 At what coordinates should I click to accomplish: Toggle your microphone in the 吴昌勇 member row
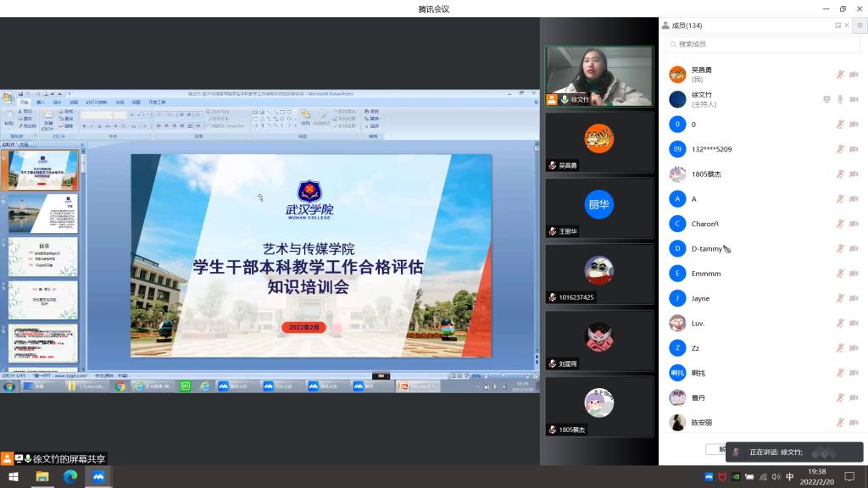840,75
